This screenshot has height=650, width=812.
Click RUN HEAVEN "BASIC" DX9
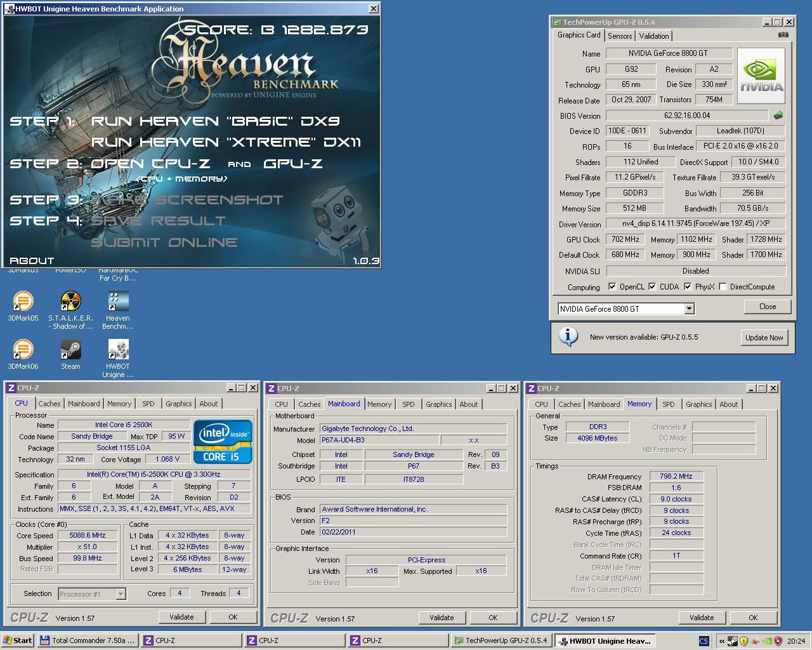pyautogui.click(x=216, y=121)
